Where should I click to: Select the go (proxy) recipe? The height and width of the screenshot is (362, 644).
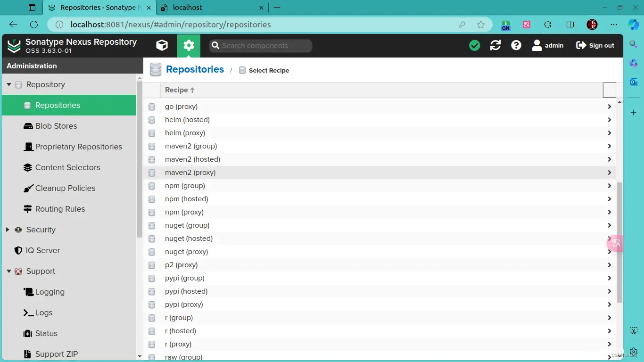click(380, 107)
